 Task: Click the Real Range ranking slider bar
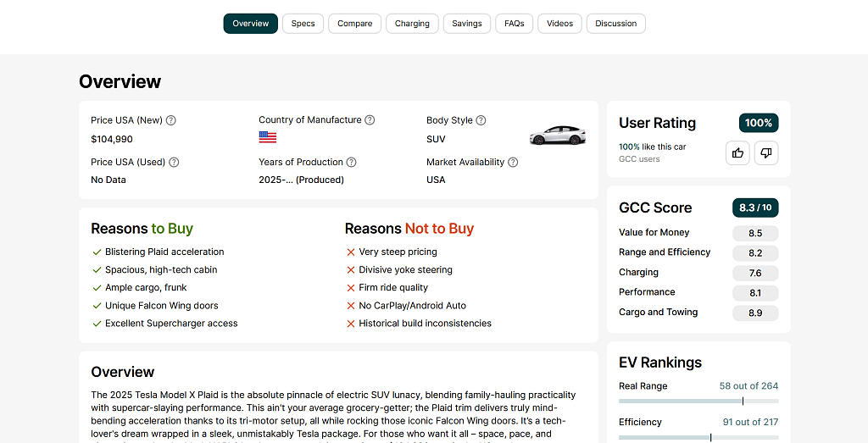698,401
